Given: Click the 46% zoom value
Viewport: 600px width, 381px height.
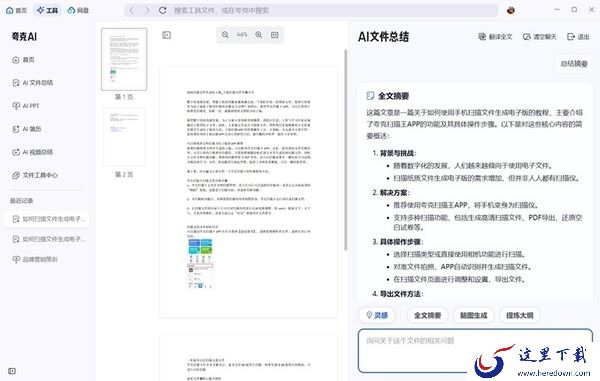Looking at the screenshot, I should (x=242, y=35).
